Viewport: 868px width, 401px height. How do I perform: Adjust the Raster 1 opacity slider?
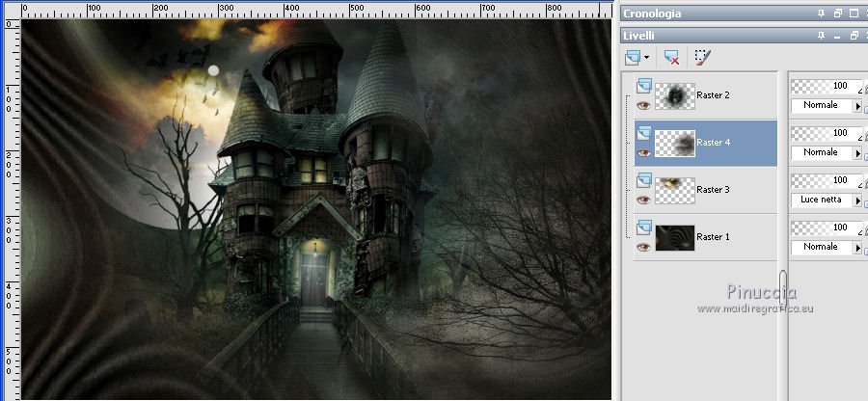coord(827,227)
